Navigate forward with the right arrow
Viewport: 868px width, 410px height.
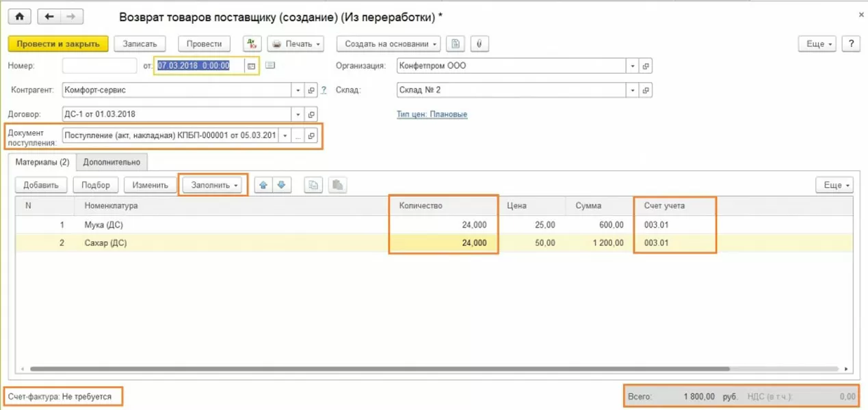coord(72,16)
